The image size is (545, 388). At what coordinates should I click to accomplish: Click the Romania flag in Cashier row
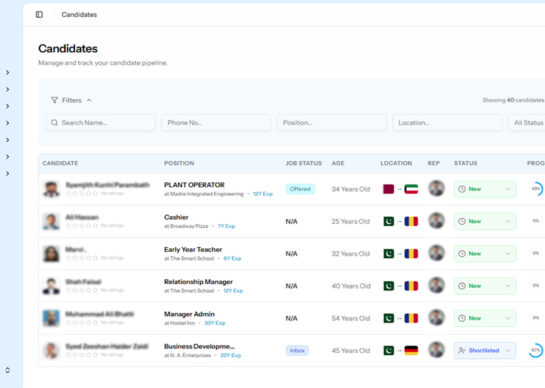411,221
